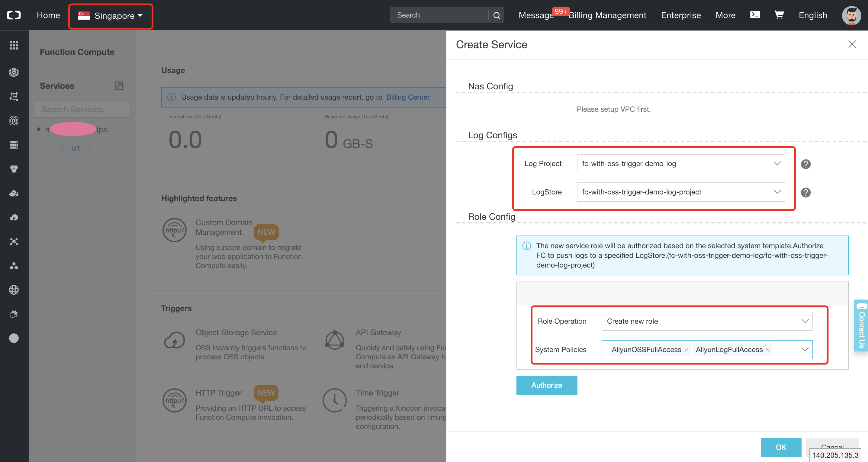Open the globe icon in the sidebar
This screenshot has height=462, width=868.
[14, 290]
